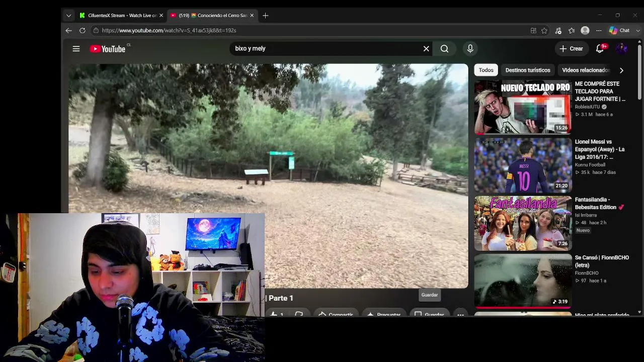Image resolution: width=644 pixels, height=362 pixels.
Task: Switch to Conociendo el Cerro San tab
Action: pos(212,16)
